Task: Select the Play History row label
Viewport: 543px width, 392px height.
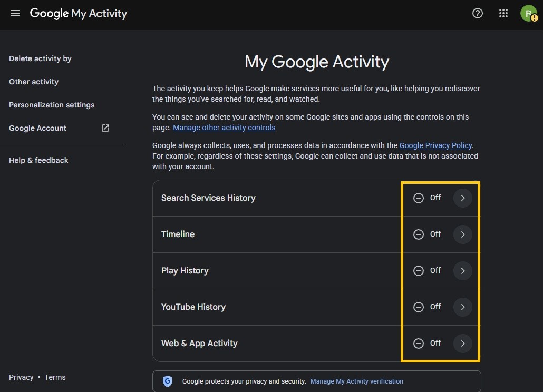Action: pyautogui.click(x=185, y=271)
